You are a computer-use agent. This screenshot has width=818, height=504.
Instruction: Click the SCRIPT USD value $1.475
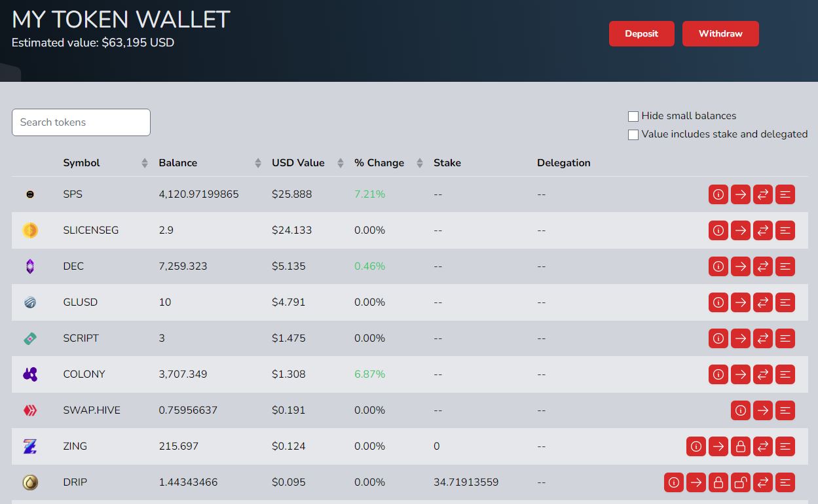pyautogui.click(x=289, y=338)
